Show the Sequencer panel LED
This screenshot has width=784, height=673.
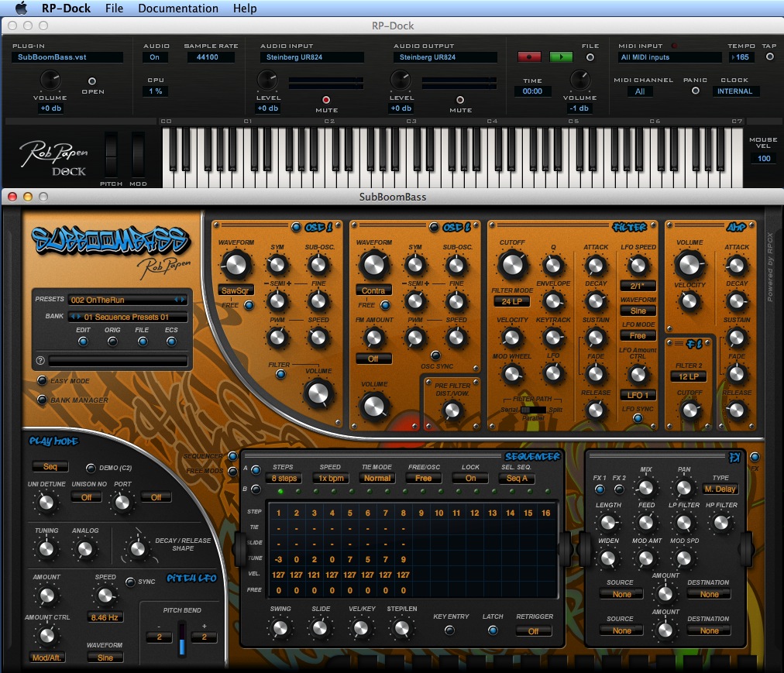[232, 456]
